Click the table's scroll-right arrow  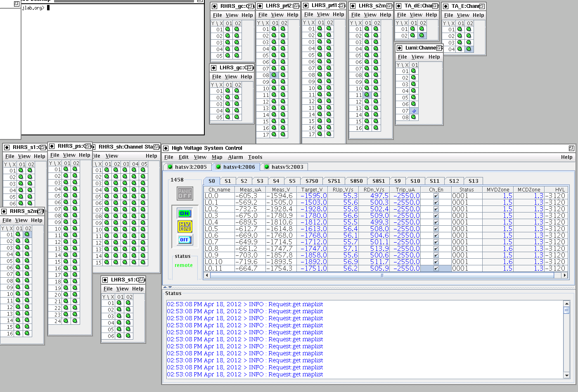click(x=565, y=275)
